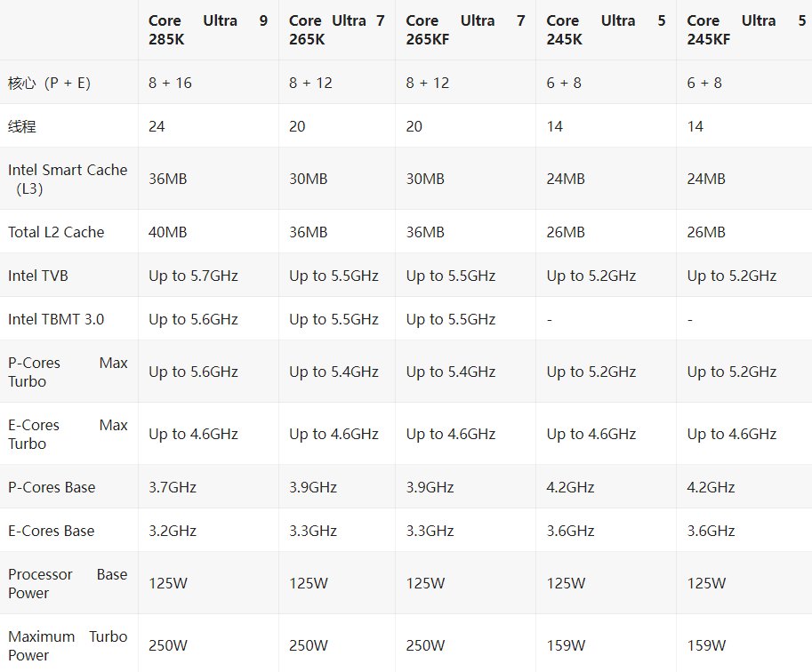Select the Core Ultra 5 245K header
The height and width of the screenshot is (672, 812).
(x=606, y=29)
